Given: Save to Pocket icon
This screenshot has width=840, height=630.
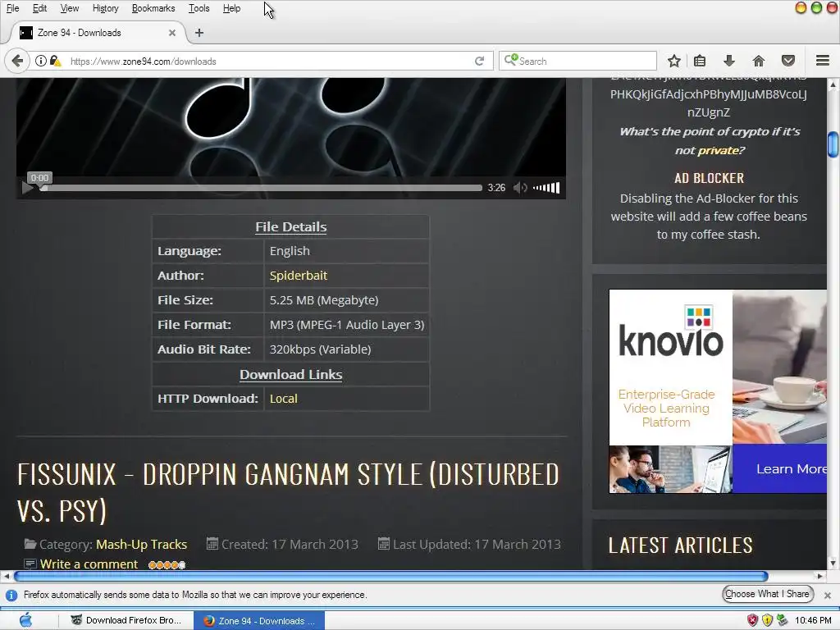Looking at the screenshot, I should (787, 61).
